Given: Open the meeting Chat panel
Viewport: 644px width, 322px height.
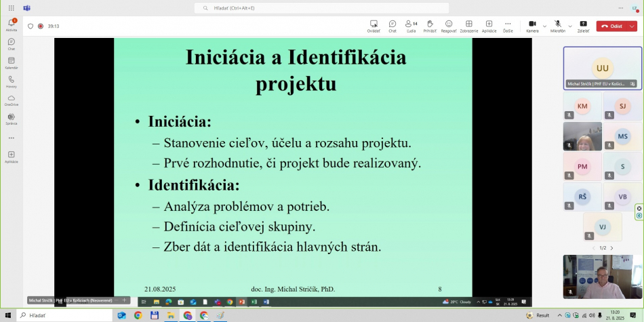Looking at the screenshot, I should [393, 26].
